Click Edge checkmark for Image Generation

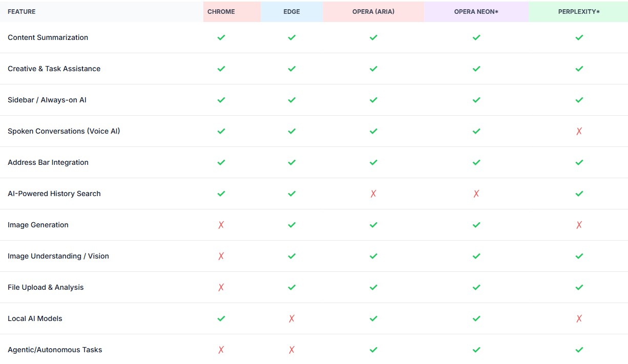tap(291, 225)
